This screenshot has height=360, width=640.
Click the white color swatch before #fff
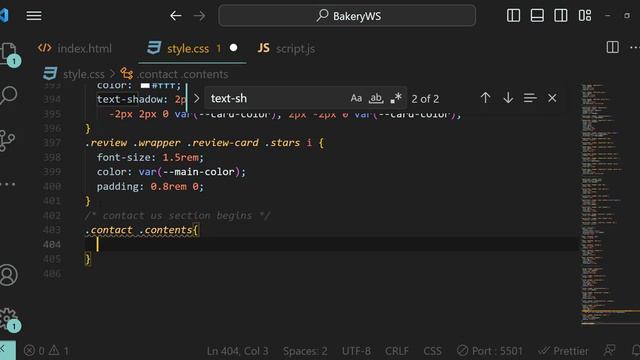pos(145,85)
